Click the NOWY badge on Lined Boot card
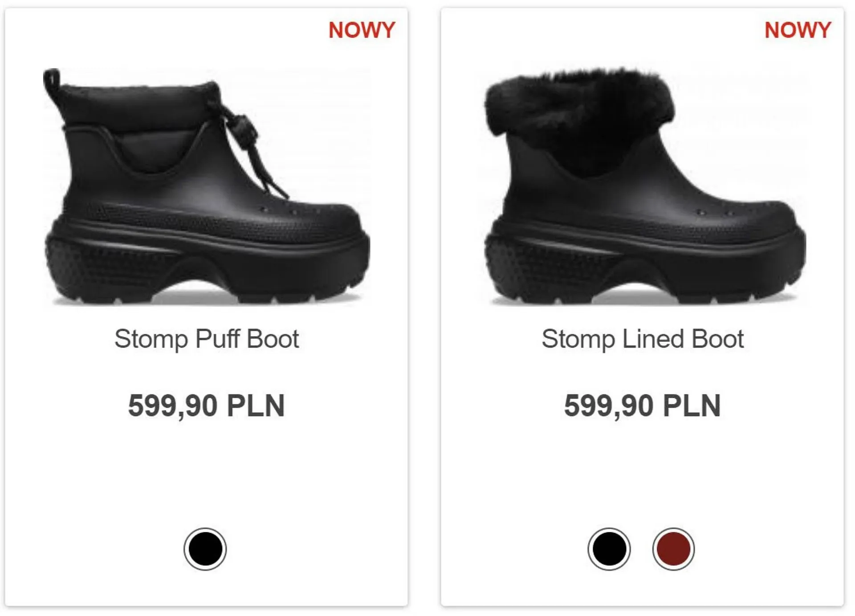 click(798, 30)
